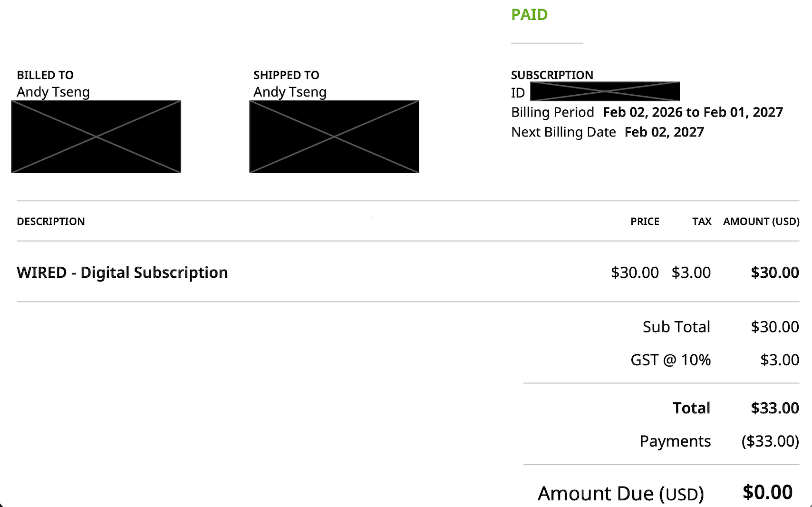Click the BILLED TO heading
Image resolution: width=812 pixels, height=507 pixels.
45,75
